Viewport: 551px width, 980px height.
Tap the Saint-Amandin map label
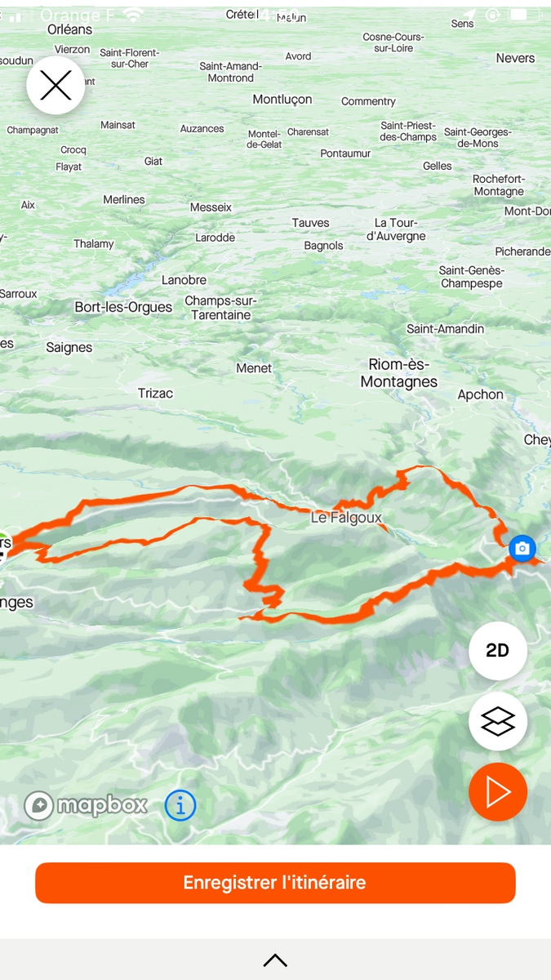coord(446,329)
